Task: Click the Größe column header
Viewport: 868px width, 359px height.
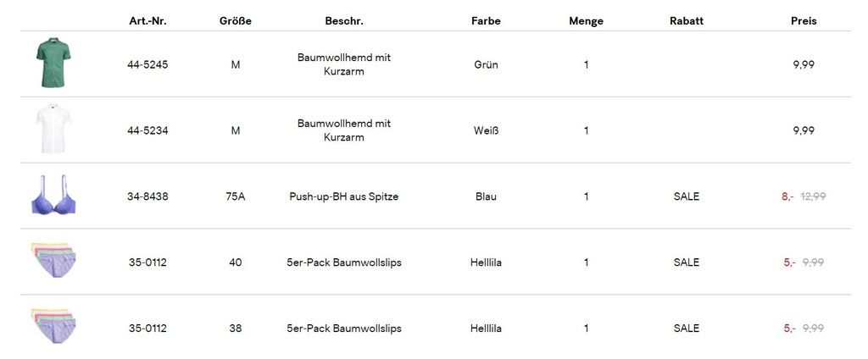Action: tap(235, 21)
